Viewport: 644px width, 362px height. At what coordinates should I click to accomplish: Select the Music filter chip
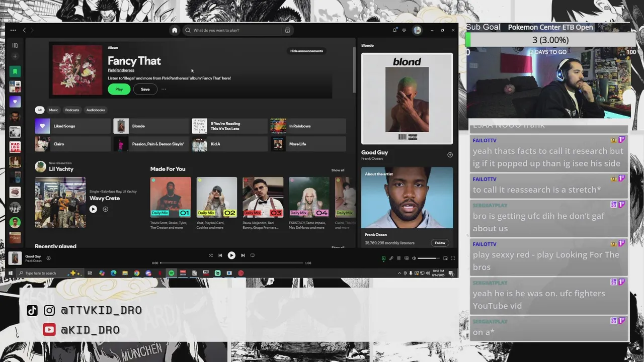[53, 110]
